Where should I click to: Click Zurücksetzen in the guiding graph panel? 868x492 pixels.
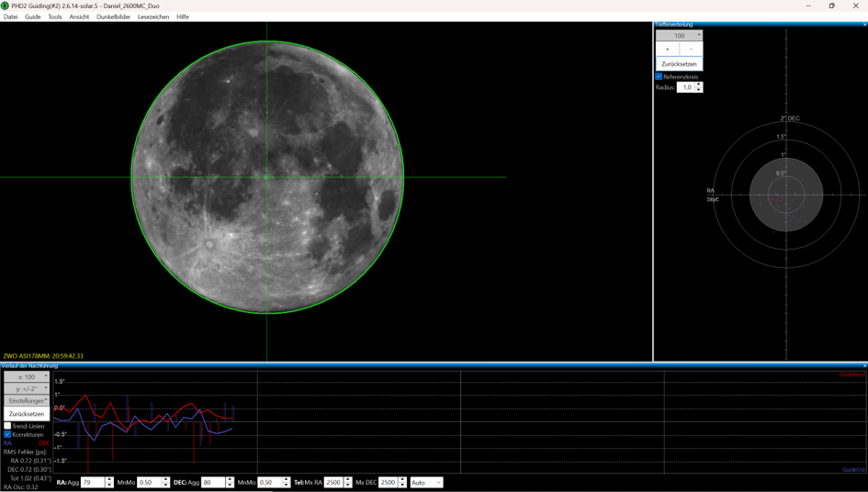pos(27,413)
